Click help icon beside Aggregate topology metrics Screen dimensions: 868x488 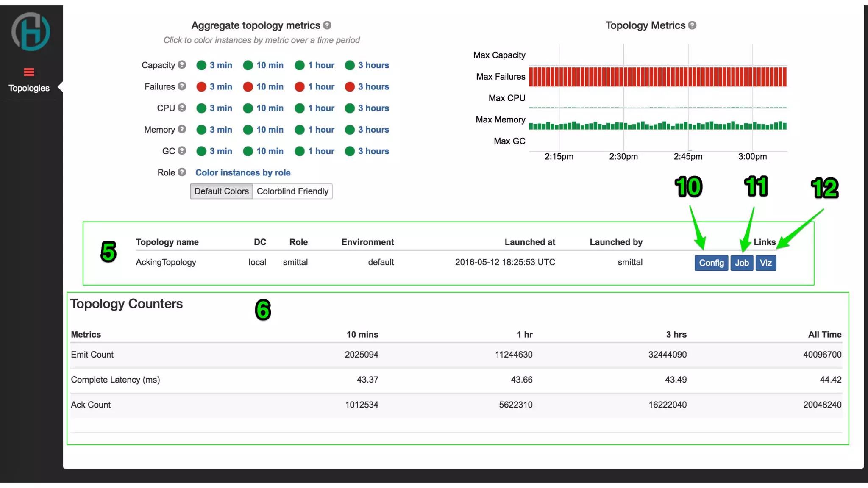point(327,25)
